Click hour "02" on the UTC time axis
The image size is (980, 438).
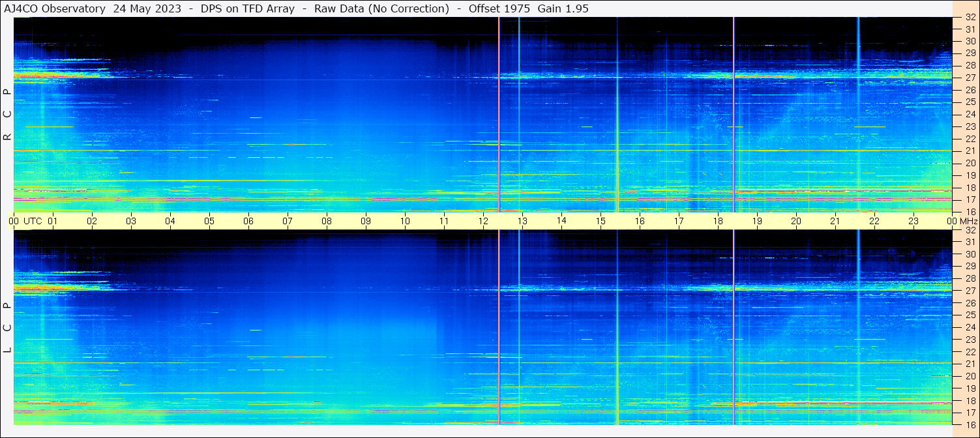coord(92,221)
